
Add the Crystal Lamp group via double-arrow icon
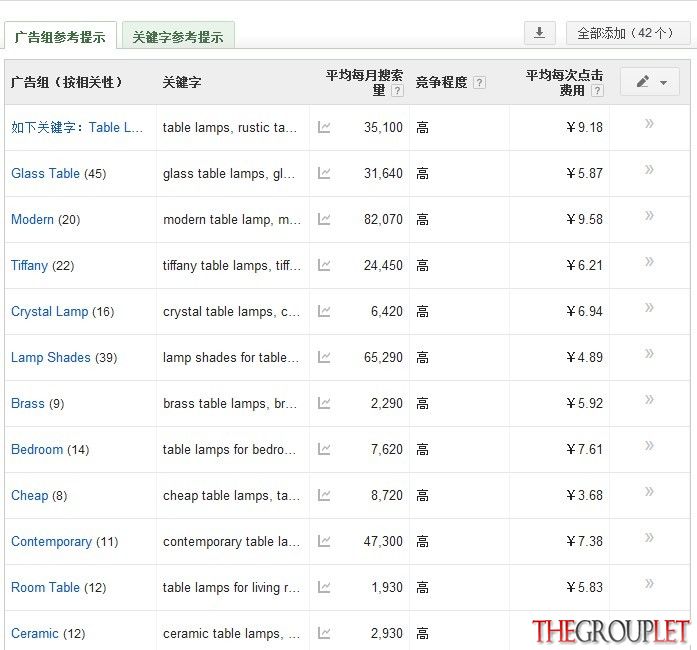point(649,307)
